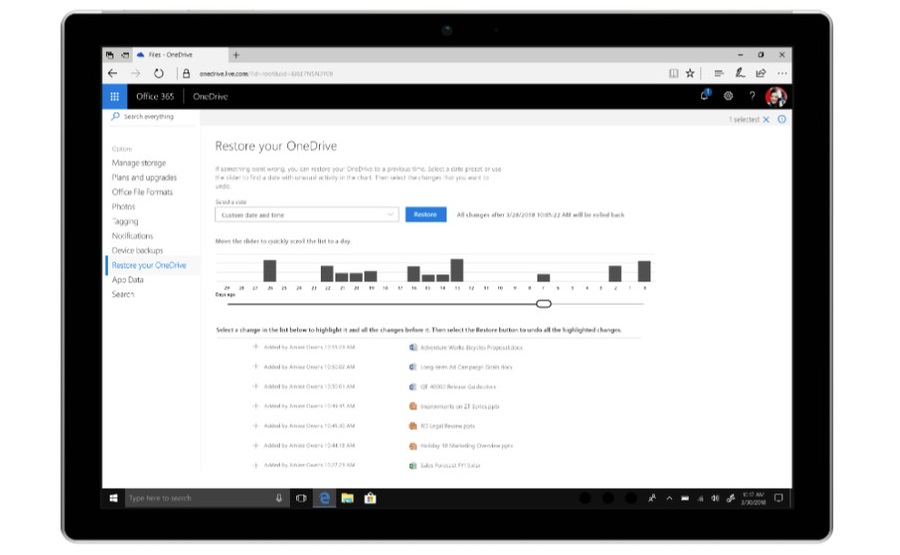Click the days-ago slider handle

pyautogui.click(x=544, y=304)
